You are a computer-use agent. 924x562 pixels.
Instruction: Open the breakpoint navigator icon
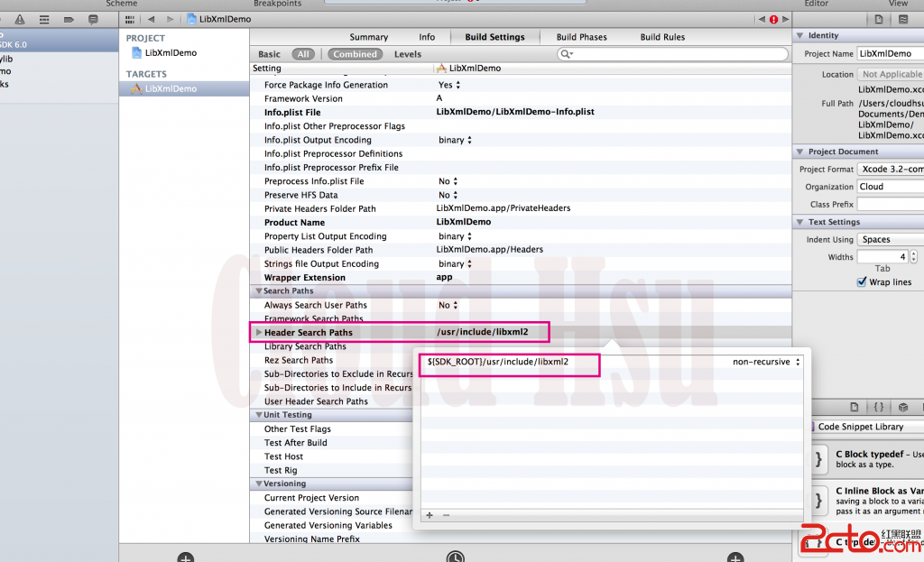(69, 20)
